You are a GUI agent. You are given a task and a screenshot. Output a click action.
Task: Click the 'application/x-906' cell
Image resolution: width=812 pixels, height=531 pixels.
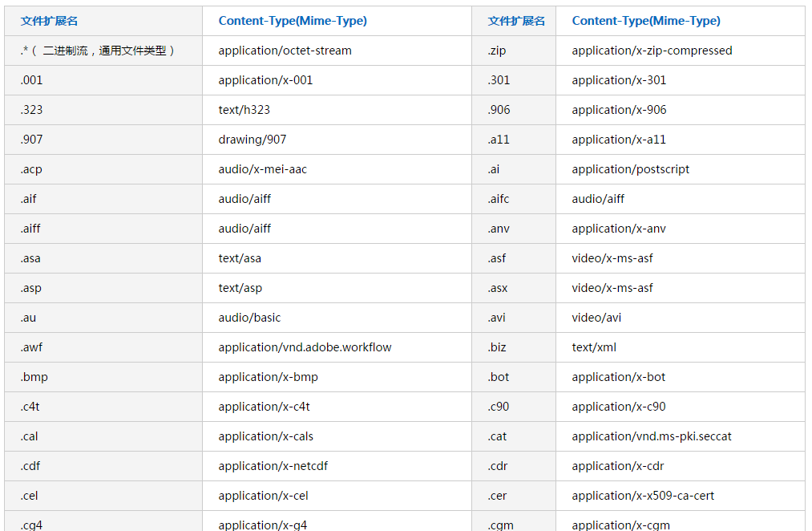[x=681, y=110]
